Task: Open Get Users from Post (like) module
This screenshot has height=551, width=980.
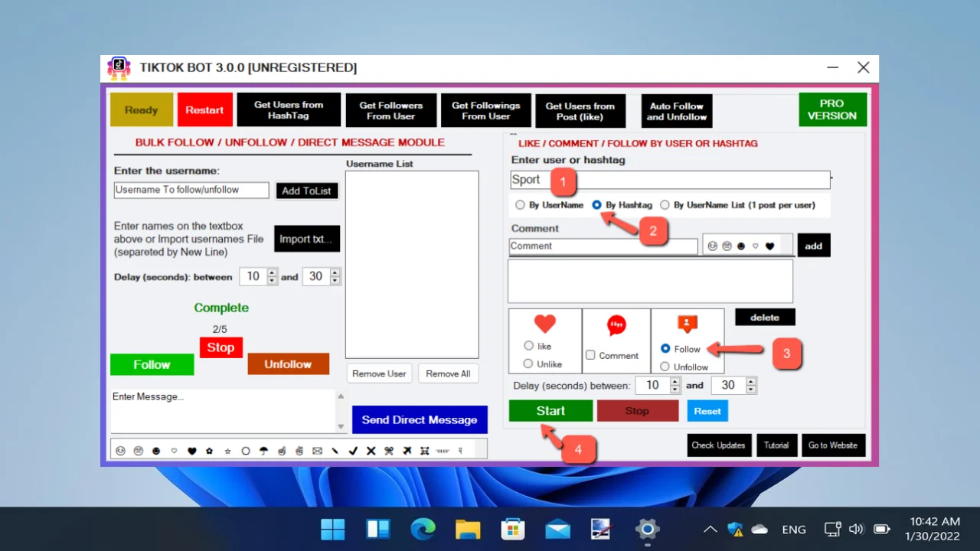Action: tap(580, 111)
